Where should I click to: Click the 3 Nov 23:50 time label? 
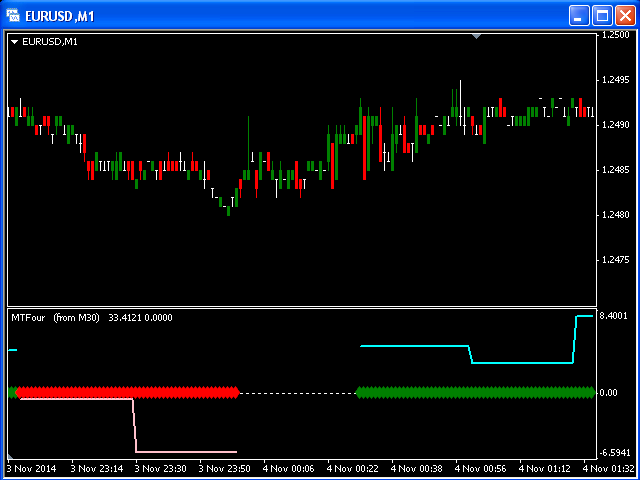pos(224,468)
